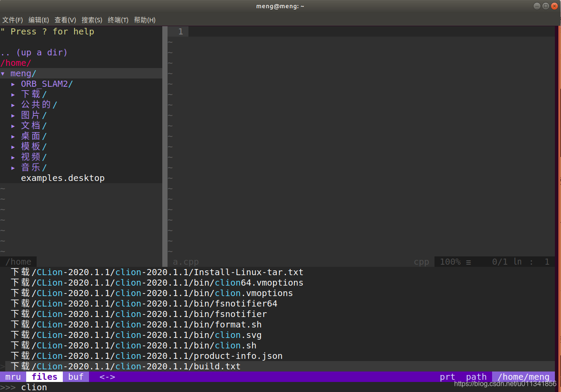Expand the ORB_SLAM2/ folder arrow
The height and width of the screenshot is (392, 561).
[13, 84]
